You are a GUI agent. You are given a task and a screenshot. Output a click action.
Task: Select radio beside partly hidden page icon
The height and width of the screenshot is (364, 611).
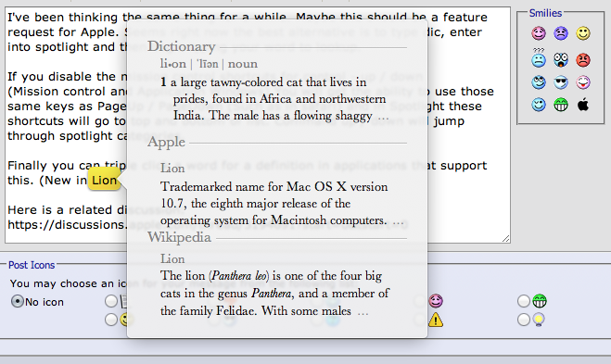coord(111,301)
